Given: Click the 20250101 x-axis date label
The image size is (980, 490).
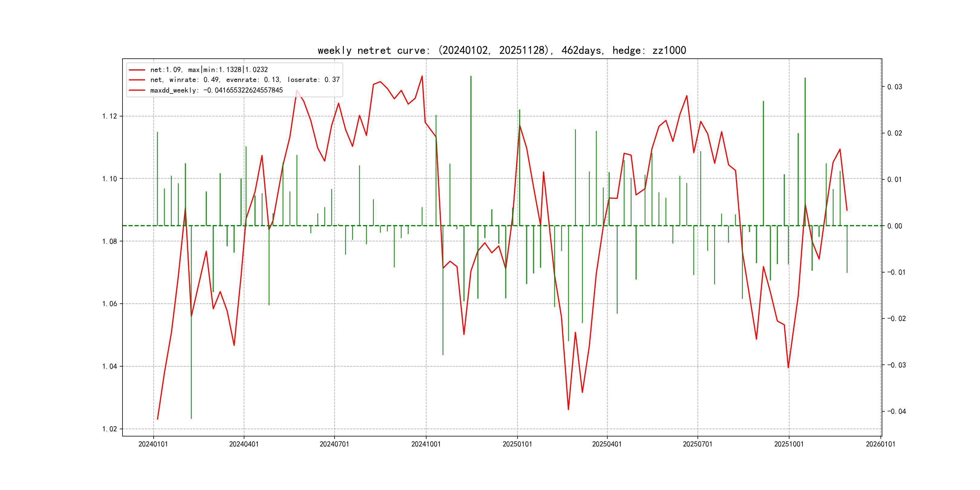Looking at the screenshot, I should [x=517, y=444].
